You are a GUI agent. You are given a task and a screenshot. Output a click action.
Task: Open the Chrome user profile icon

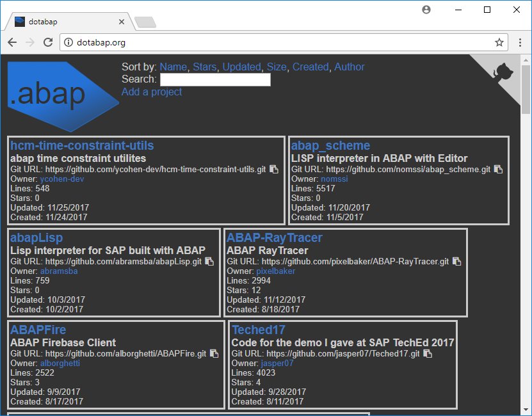coord(426,10)
